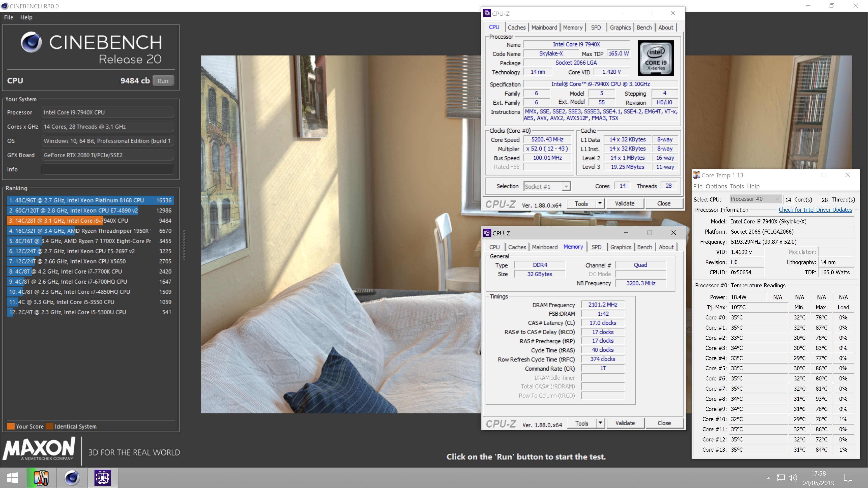Image resolution: width=868 pixels, height=488 pixels.
Task: Click Tools button in lower CPU-Z
Action: [582, 423]
